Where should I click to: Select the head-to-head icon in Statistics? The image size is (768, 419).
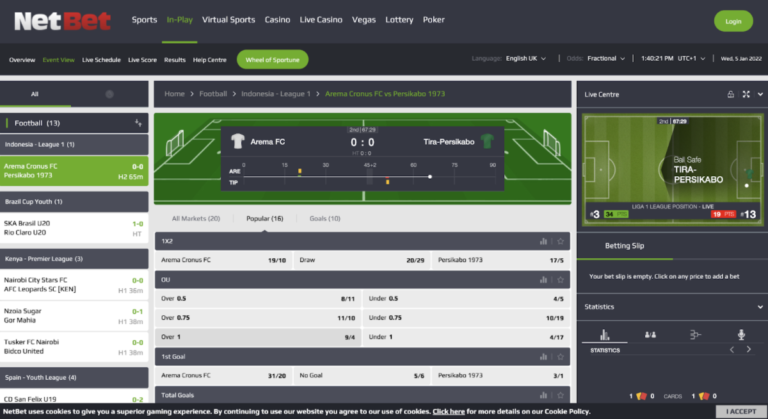pos(650,335)
